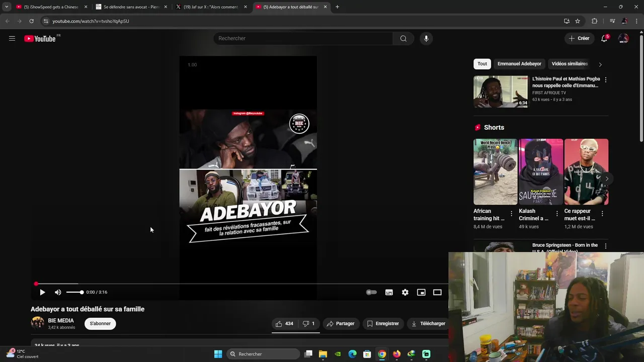Open the player settings gear
Viewport: 644px width, 362px height.
coord(405,292)
